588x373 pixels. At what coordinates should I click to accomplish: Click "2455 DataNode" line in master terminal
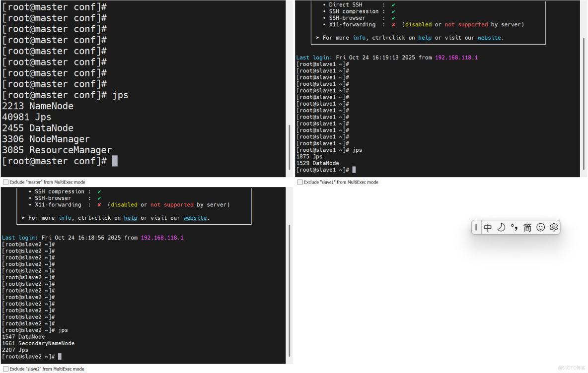pos(38,128)
